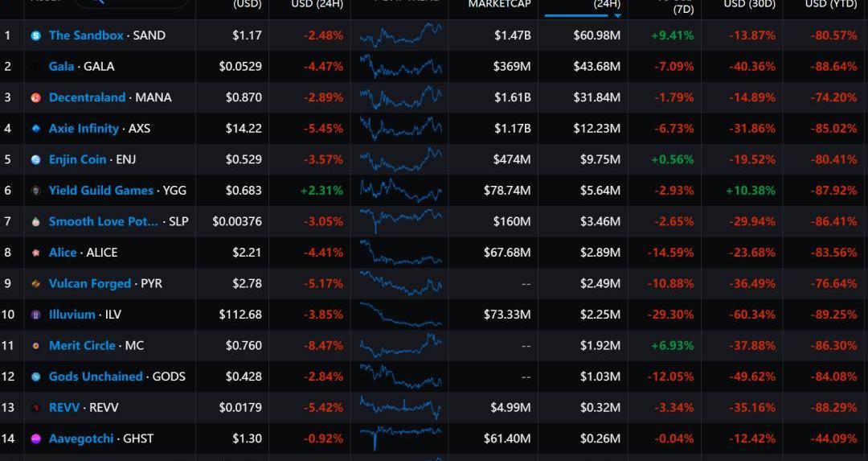868x461 pixels.
Task: Open the Alice asset link
Action: point(63,253)
